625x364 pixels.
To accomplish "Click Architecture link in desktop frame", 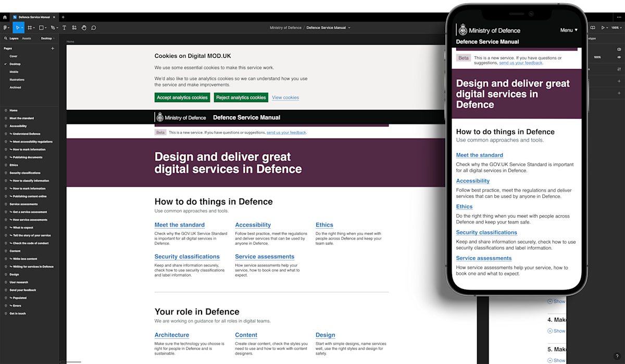I will point(172,335).
